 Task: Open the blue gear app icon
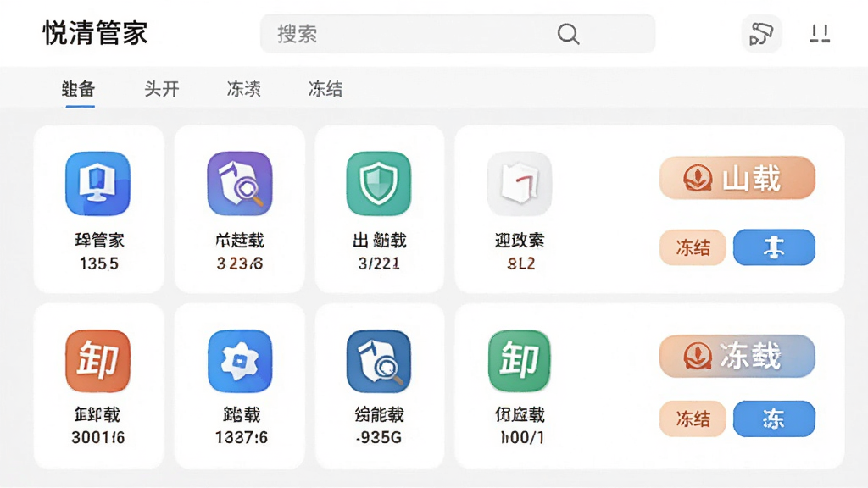pos(240,361)
